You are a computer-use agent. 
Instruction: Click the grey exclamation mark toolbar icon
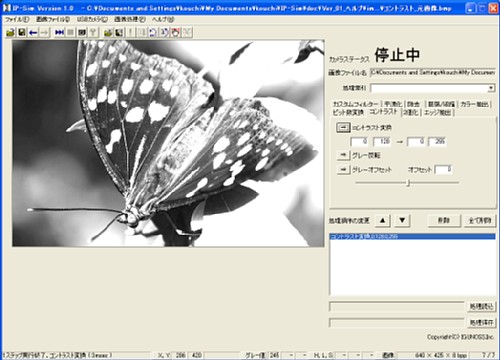pyautogui.click(x=130, y=32)
